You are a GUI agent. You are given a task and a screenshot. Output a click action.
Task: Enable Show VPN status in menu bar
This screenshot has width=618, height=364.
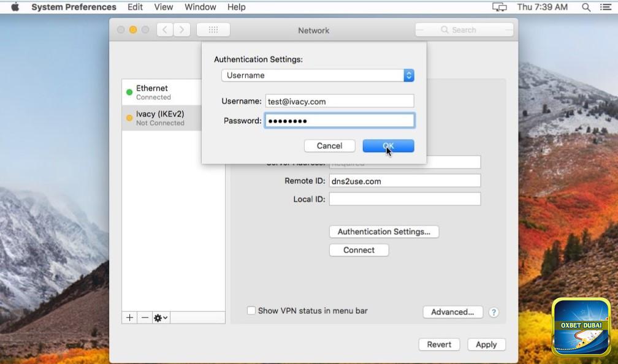[x=251, y=311]
